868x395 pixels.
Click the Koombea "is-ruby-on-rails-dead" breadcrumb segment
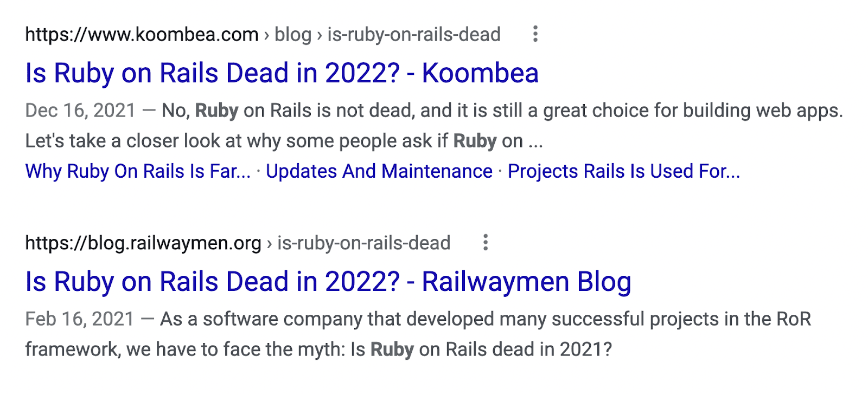(x=413, y=35)
